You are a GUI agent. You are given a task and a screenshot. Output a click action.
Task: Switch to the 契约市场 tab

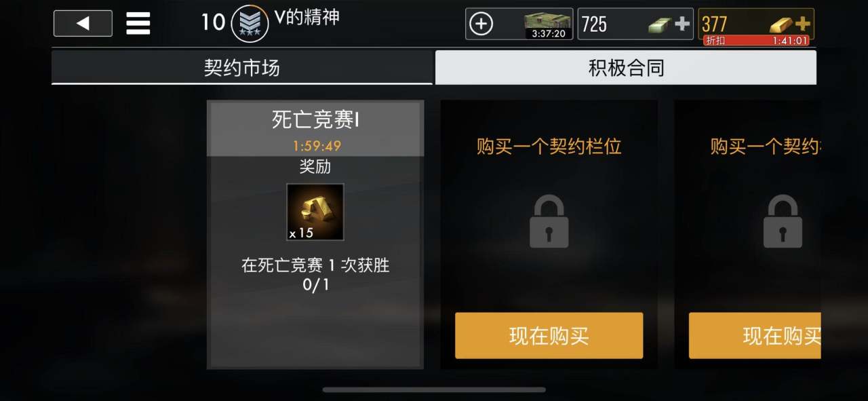coord(242,67)
